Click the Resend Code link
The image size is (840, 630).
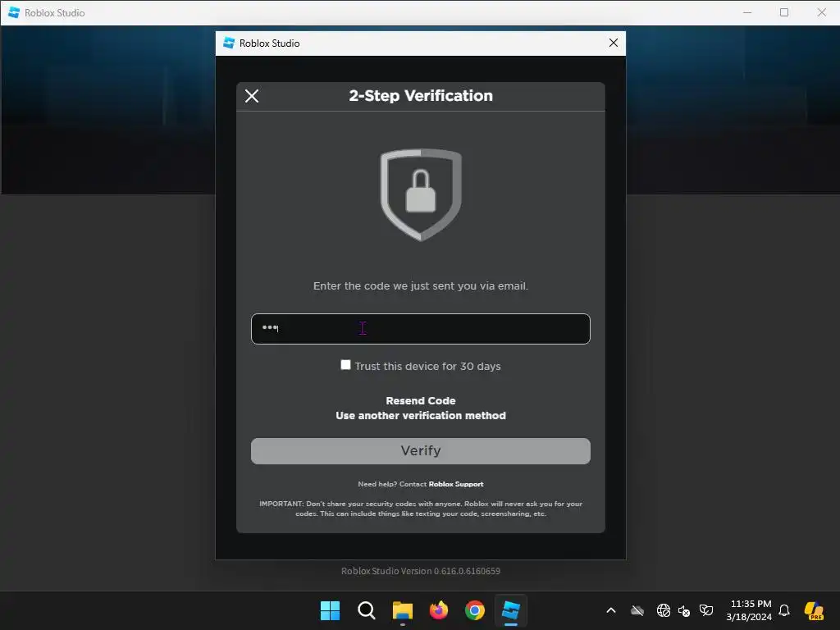[421, 400]
